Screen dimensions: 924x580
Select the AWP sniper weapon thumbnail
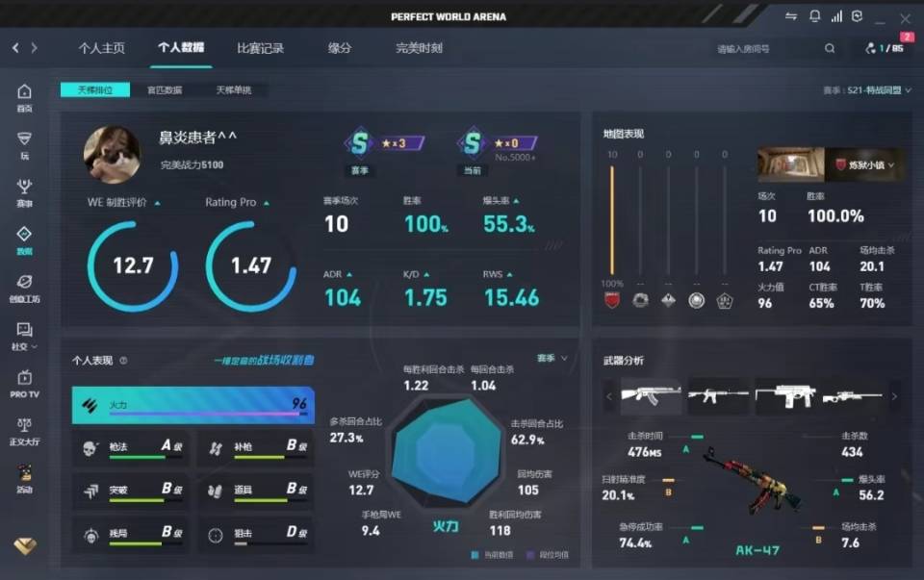853,395
